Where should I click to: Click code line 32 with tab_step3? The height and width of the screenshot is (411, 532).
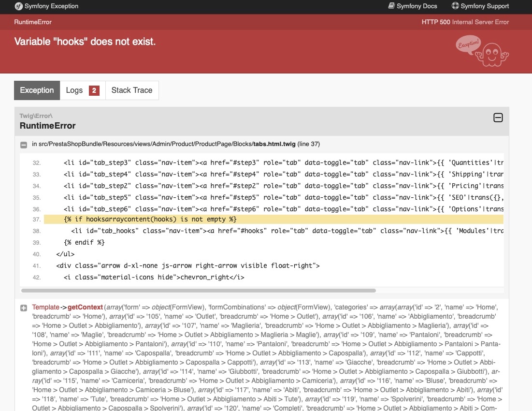point(283,162)
